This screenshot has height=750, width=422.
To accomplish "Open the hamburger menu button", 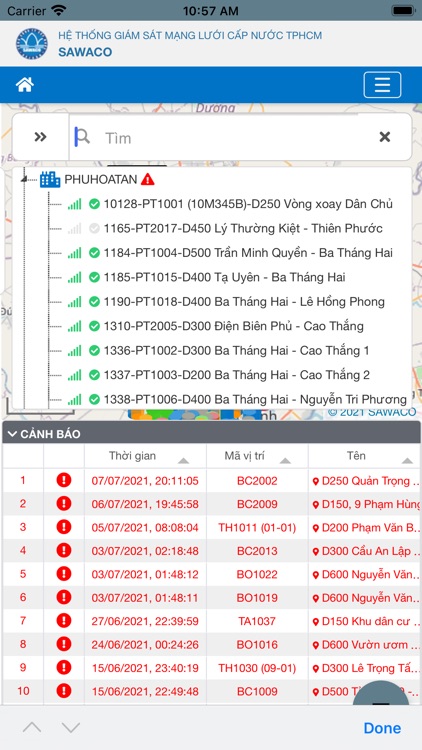I will 382,85.
